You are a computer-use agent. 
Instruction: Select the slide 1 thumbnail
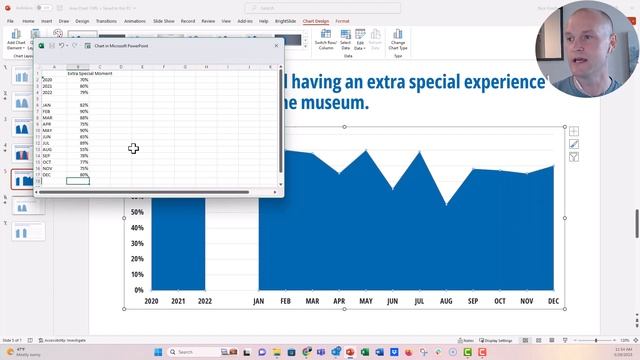22,76
